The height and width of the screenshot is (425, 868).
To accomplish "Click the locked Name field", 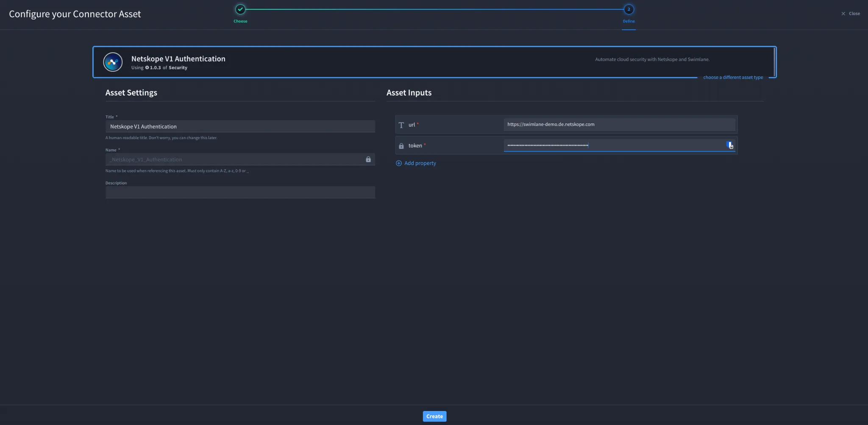I will [240, 159].
